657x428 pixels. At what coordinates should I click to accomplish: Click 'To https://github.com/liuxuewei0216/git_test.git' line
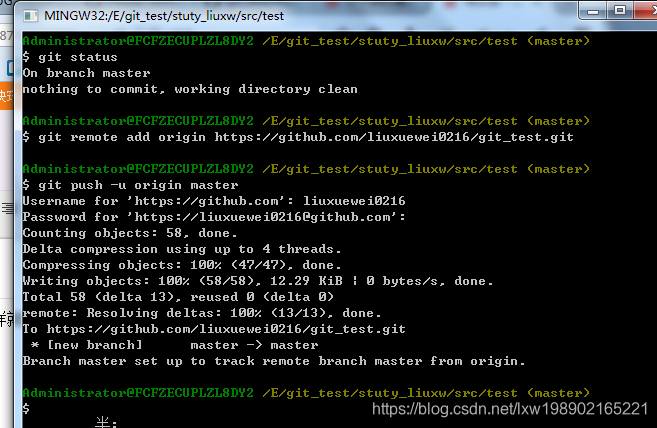(214, 329)
